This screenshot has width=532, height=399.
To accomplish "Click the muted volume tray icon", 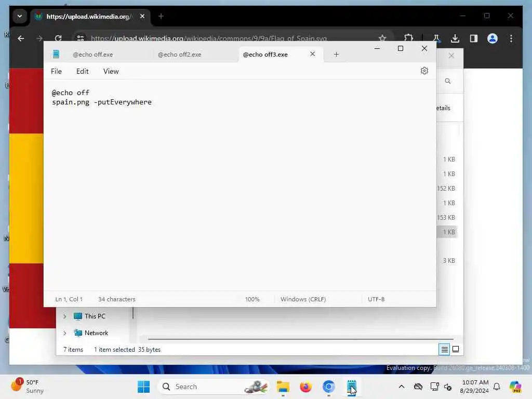I will click(448, 387).
